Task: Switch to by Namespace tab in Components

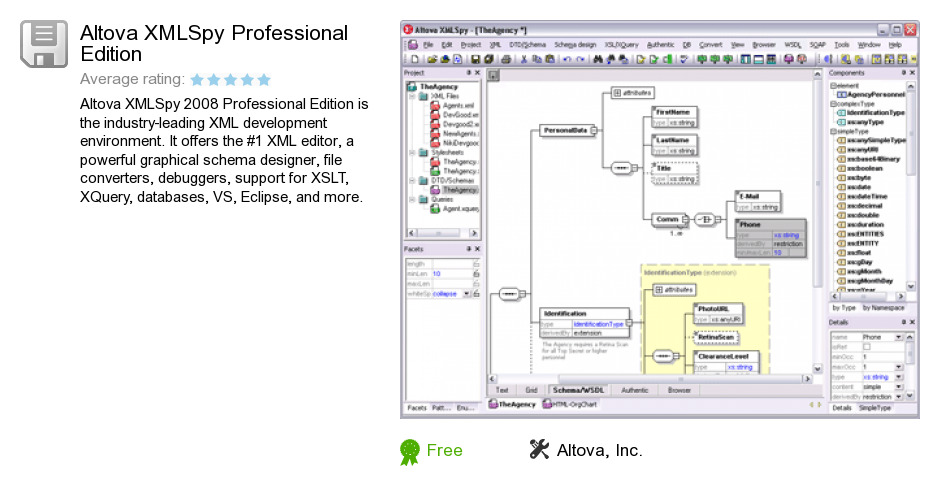Action: click(883, 308)
